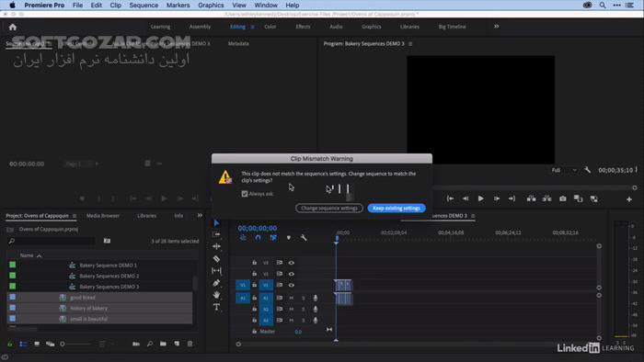Click the Clear trash icon in Project panel
Viewport: 644px width, 362px height.
(190, 344)
